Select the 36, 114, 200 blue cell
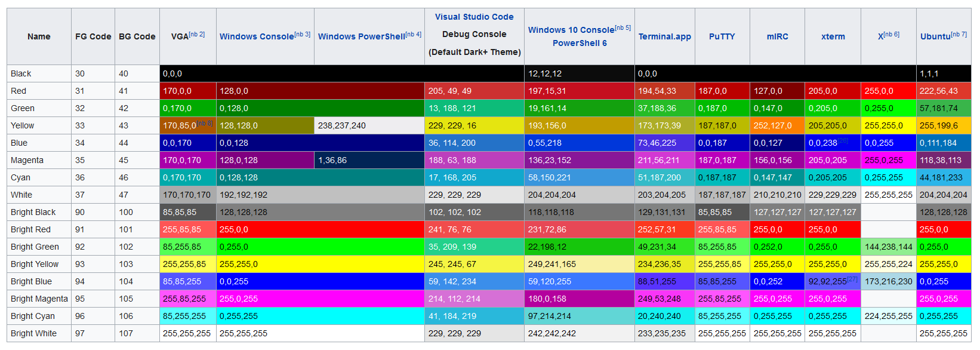Image resolution: width=980 pixels, height=350 pixels. tap(474, 143)
